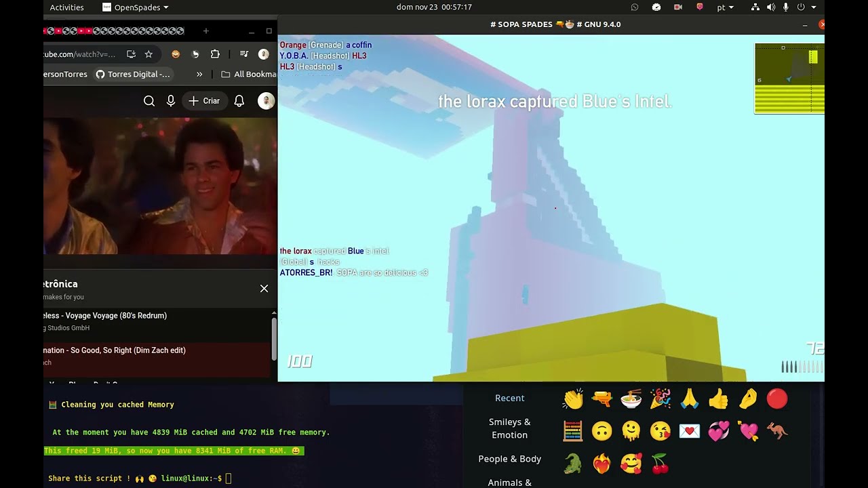Viewport: 868px width, 488px height.
Task: Open the OpenSpades app menu dropdown
Action: click(x=136, y=7)
